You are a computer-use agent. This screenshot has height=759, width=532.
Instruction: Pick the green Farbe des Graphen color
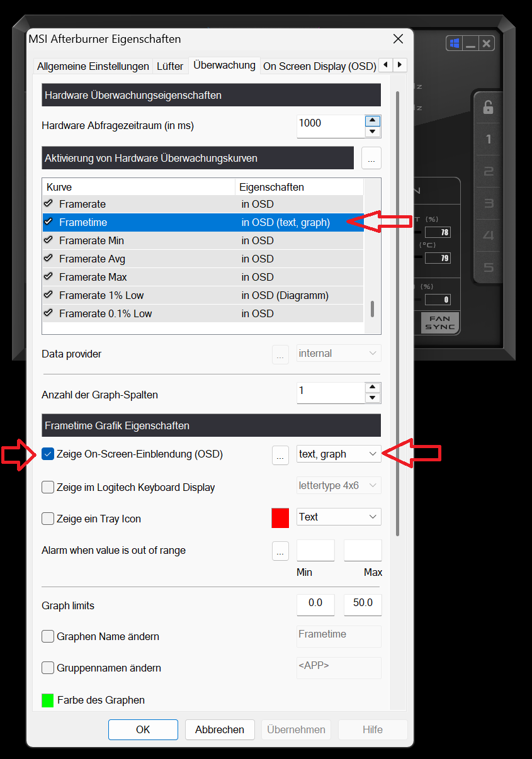point(48,700)
